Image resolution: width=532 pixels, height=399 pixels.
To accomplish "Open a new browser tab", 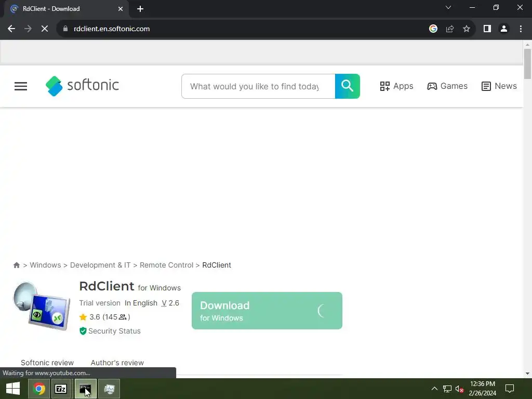I will (140, 9).
